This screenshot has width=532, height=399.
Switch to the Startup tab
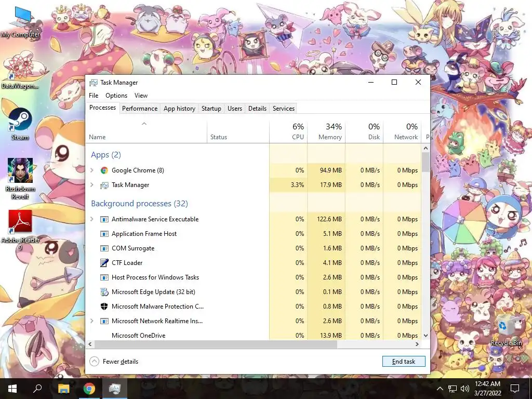point(211,109)
